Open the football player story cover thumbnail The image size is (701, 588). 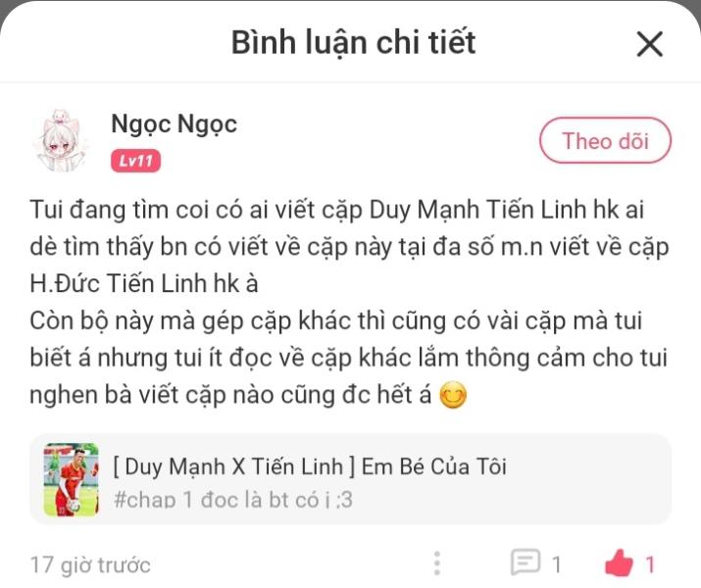[x=72, y=479]
